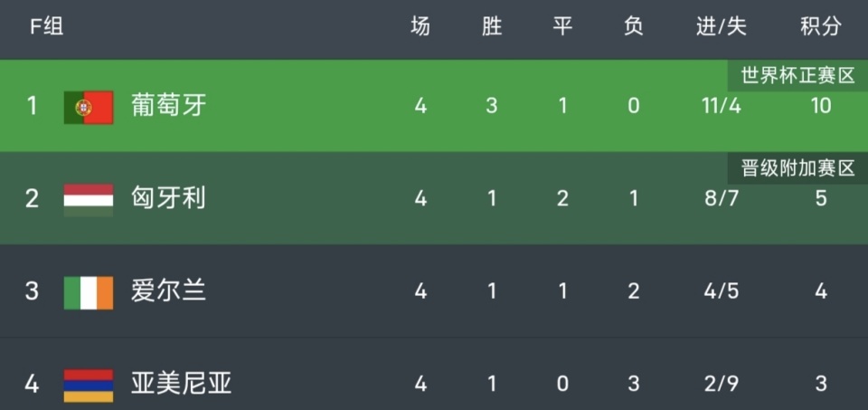
Task: Click the 积分 column header
Action: coord(820,27)
